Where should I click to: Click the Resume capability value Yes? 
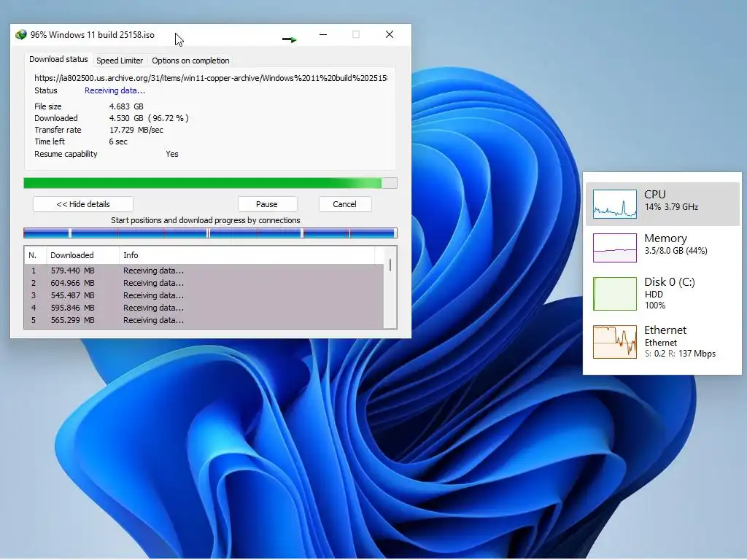tap(172, 154)
